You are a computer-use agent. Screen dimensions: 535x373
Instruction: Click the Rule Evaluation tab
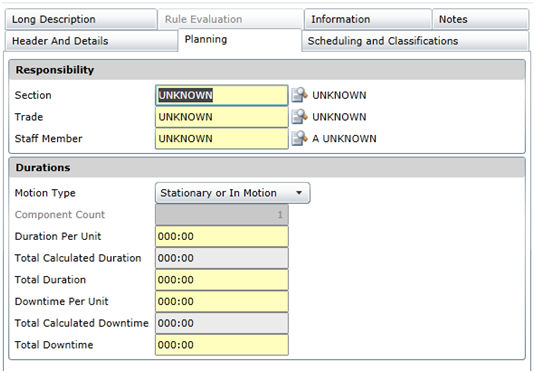tap(231, 19)
